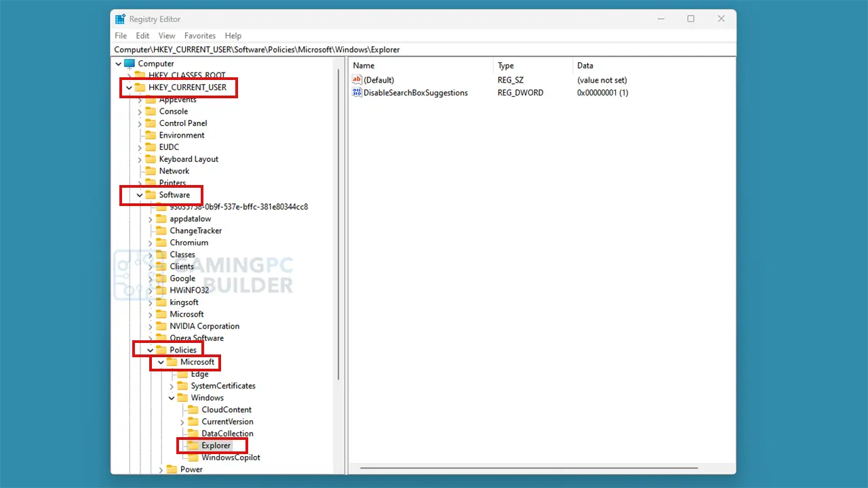Screen dimensions: 868x488
Task: Select the Opera Software key
Action: click(x=197, y=338)
